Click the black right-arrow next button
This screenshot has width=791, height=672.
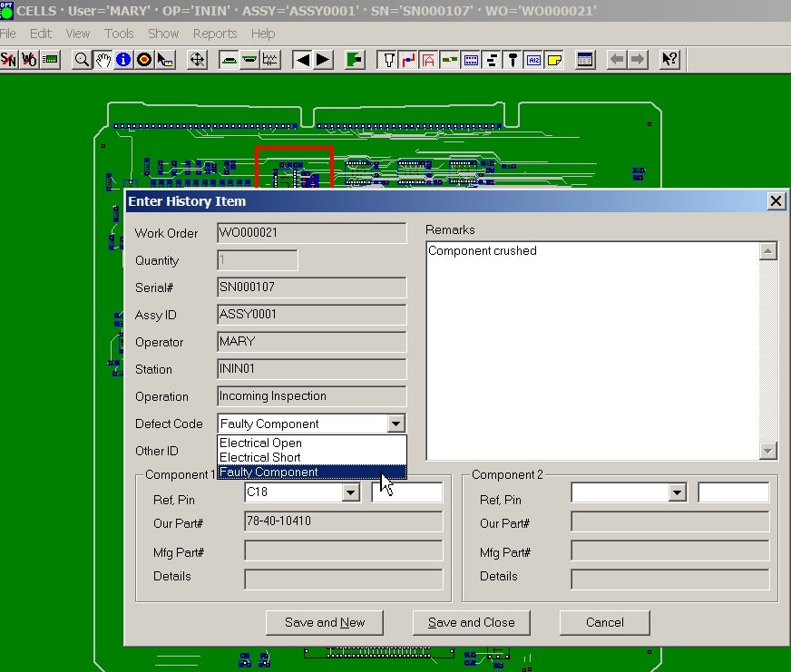click(323, 60)
